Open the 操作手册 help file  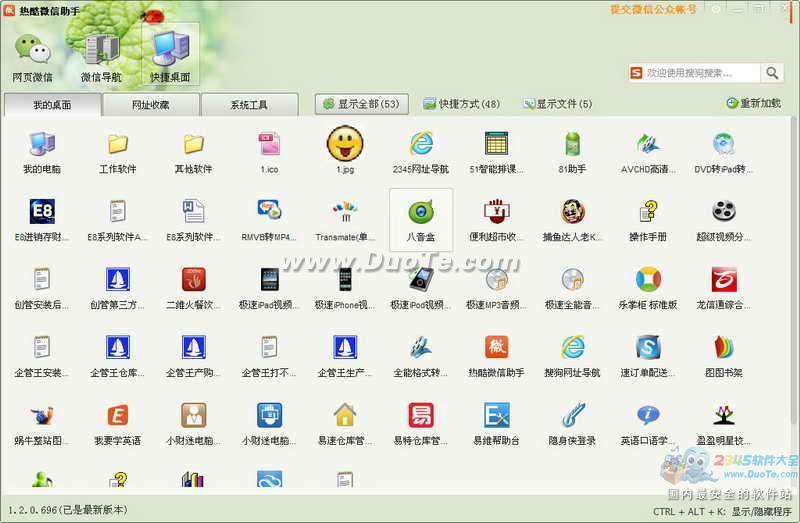(x=648, y=220)
